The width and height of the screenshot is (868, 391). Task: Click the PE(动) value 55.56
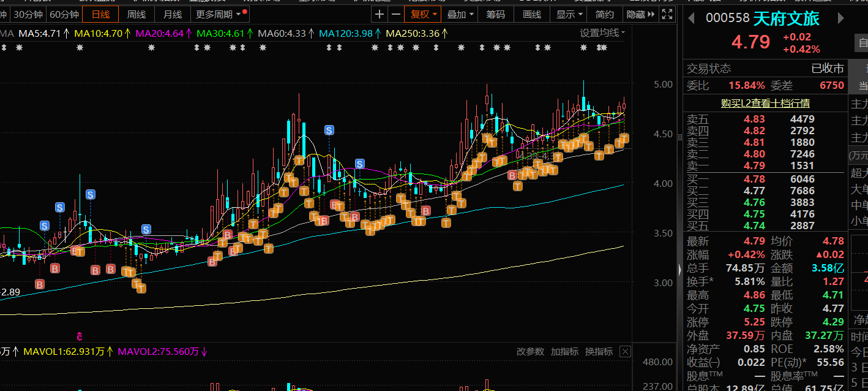pos(829,362)
